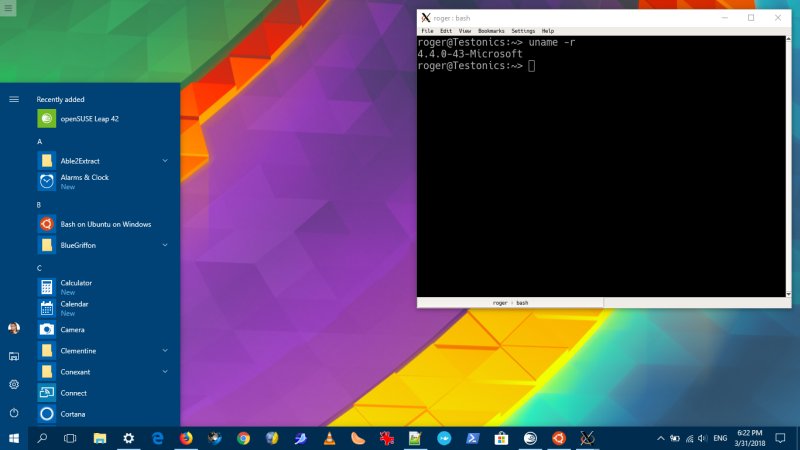
Task: Expand the Conexant folder chevron
Action: [x=165, y=372]
